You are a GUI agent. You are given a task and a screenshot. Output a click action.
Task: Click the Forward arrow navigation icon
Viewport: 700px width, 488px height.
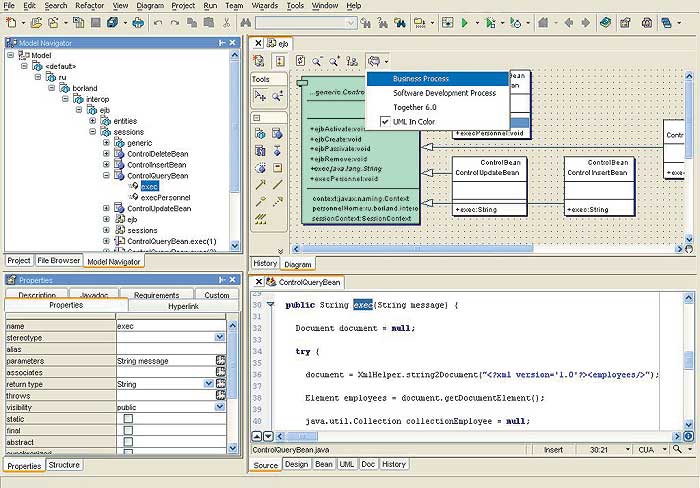click(x=585, y=22)
